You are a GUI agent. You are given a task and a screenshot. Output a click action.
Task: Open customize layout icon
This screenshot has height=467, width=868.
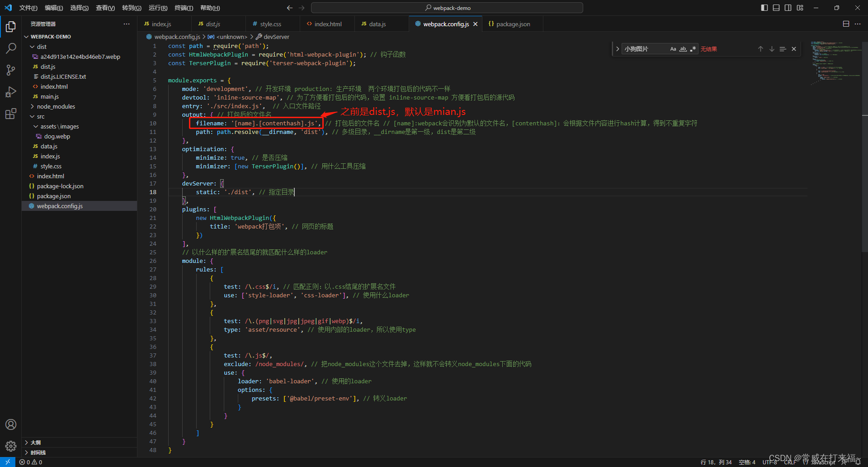coord(800,8)
